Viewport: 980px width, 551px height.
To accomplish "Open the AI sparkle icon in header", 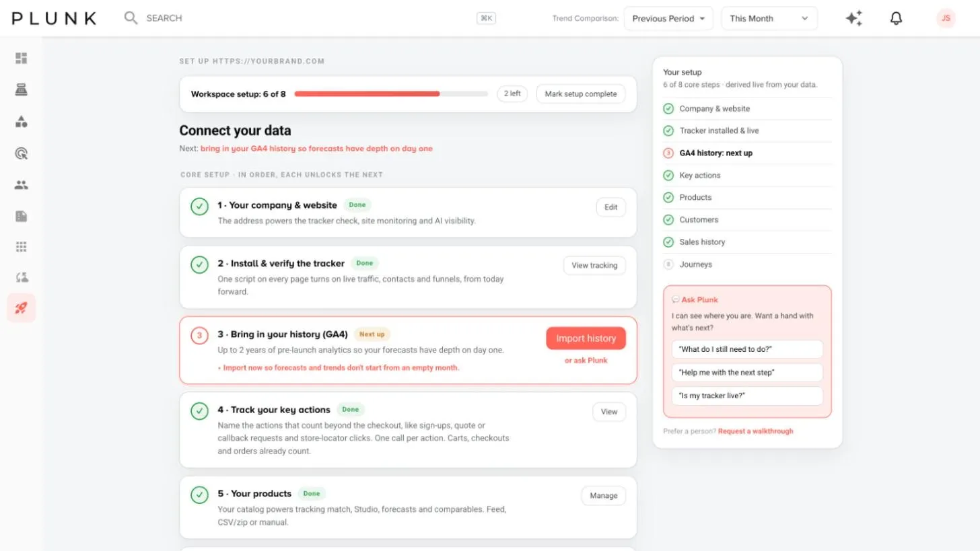I will coord(854,18).
